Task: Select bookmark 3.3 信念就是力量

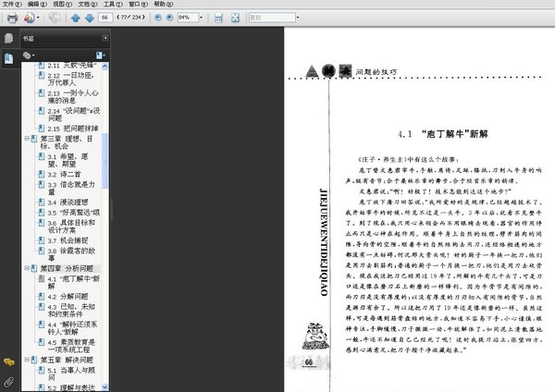Action: pyautogui.click(x=71, y=188)
